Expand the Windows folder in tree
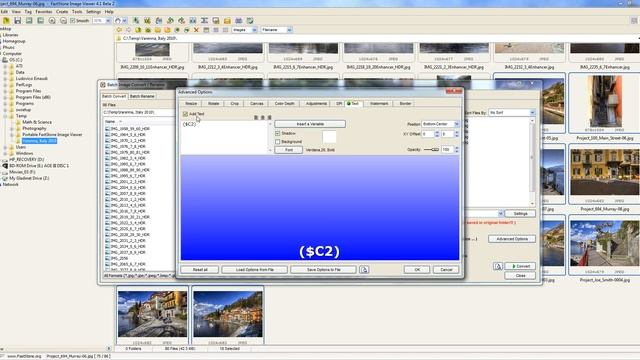 (5, 153)
